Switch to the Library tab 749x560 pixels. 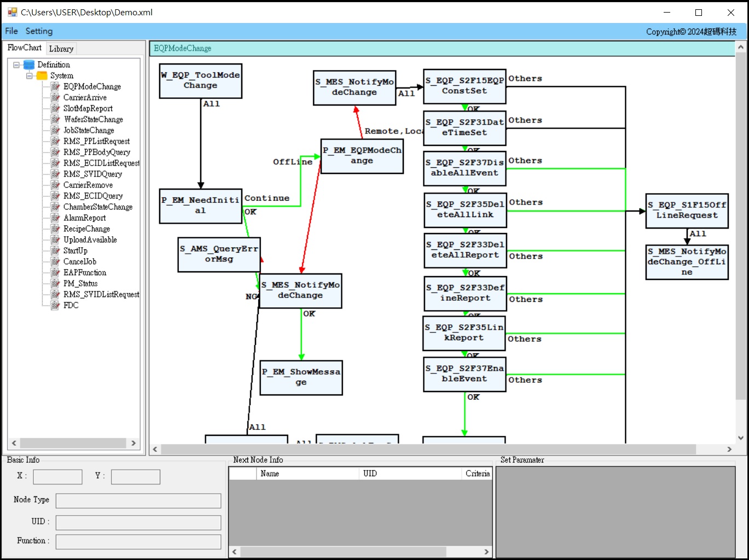coord(61,49)
